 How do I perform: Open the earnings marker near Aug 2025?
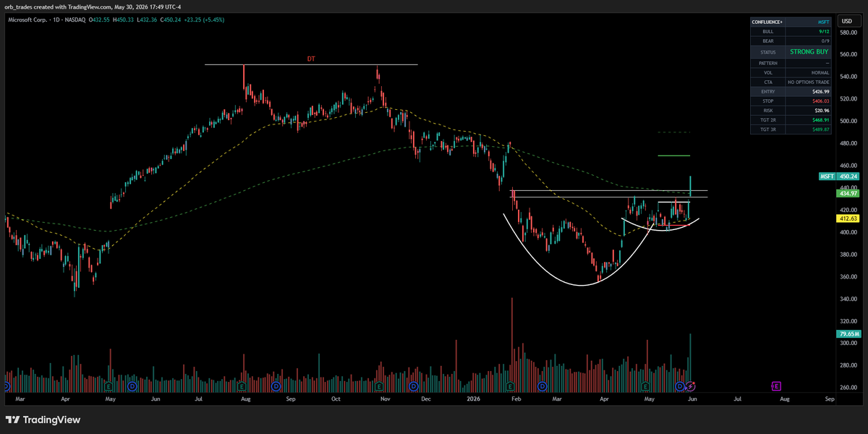point(242,386)
